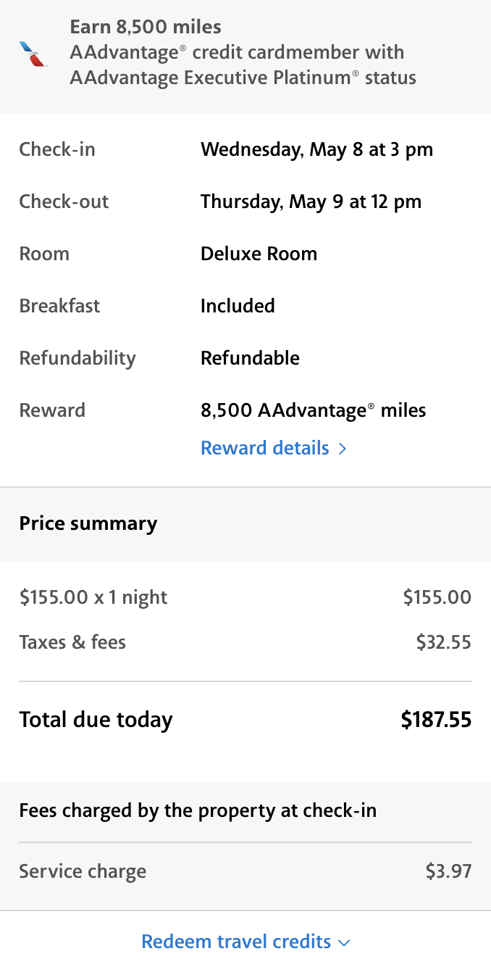The height and width of the screenshot is (980, 491).
Task: Click the Earn 8,500 miles heading
Action: tap(146, 28)
